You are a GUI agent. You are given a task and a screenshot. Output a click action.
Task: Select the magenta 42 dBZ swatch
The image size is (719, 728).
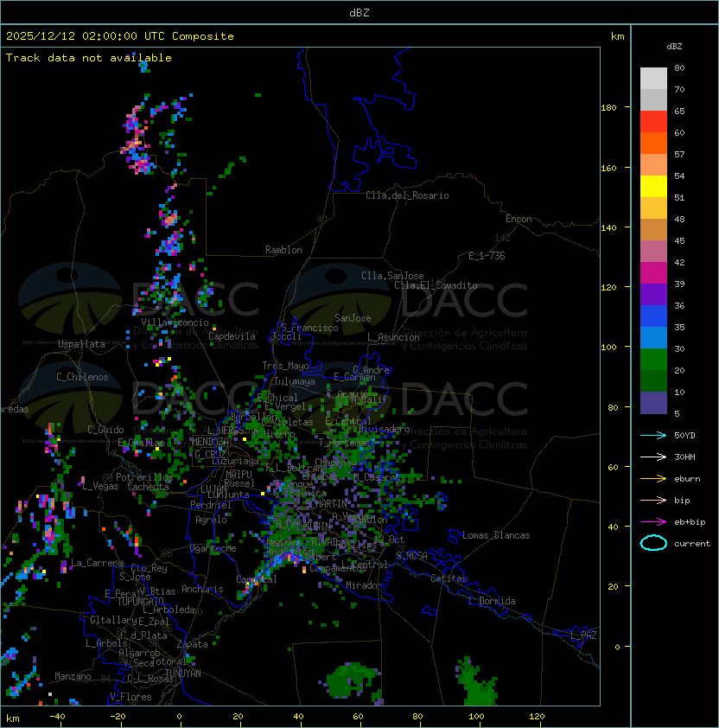coord(653,272)
